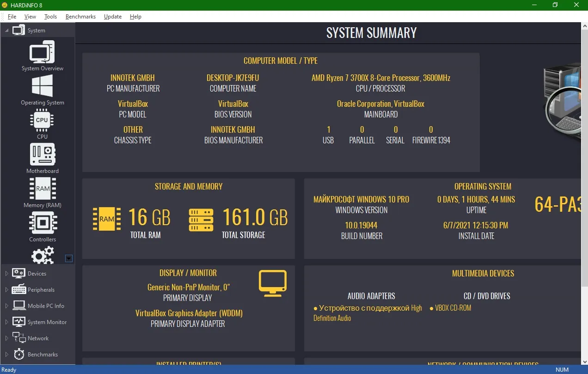
Task: Click the AMD Ryzen 7 3700X processor text
Action: [x=381, y=78]
